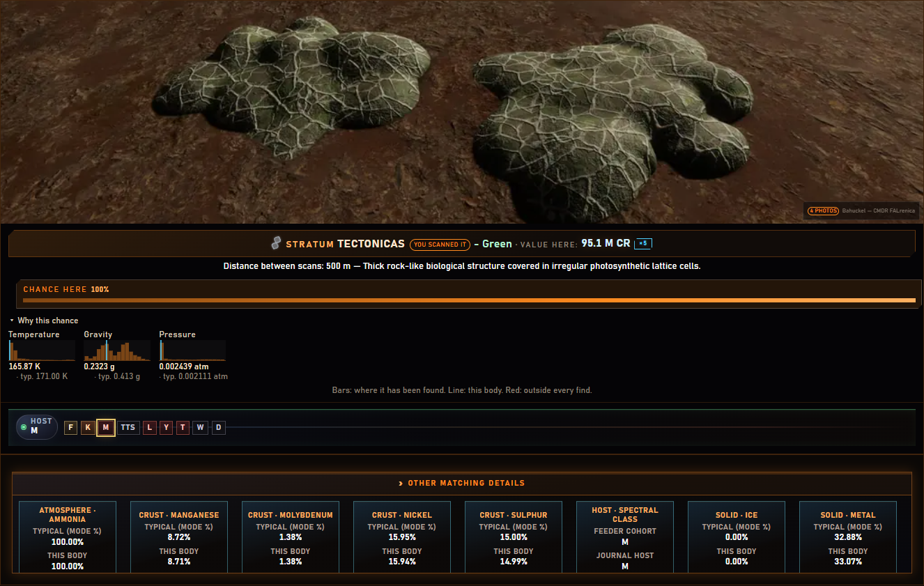
Task: Click the Distance between scans description text
Action: click(x=462, y=266)
